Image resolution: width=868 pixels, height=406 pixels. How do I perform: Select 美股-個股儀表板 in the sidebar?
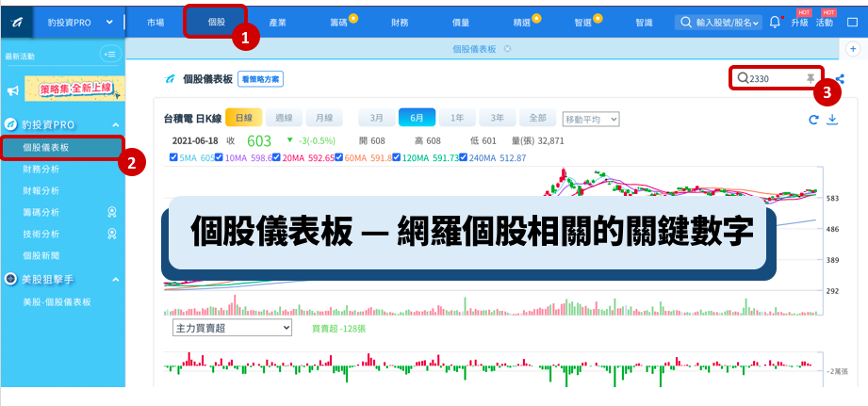click(57, 302)
